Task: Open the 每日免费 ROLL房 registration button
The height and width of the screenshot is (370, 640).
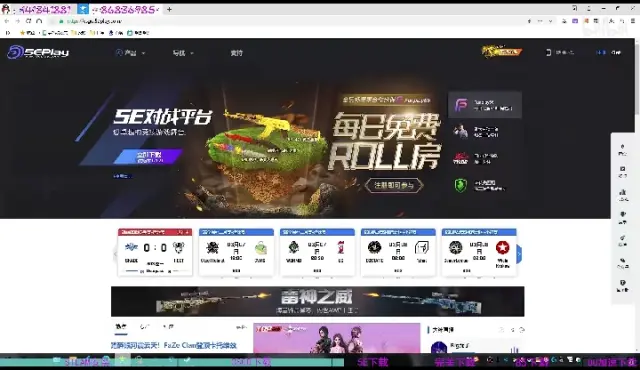Action: tap(394, 185)
